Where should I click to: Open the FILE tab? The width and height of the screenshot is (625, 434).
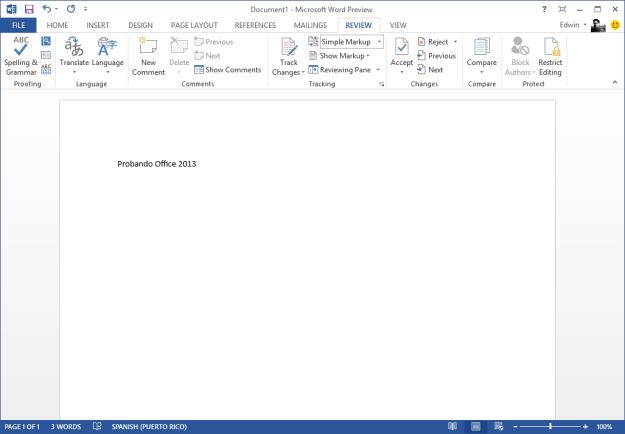[x=18, y=25]
